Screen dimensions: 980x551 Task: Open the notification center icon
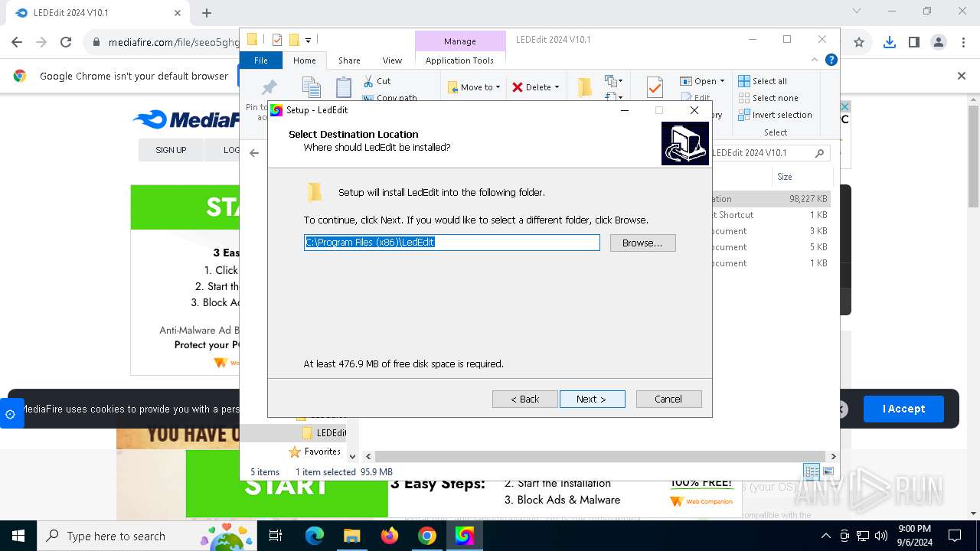955,536
